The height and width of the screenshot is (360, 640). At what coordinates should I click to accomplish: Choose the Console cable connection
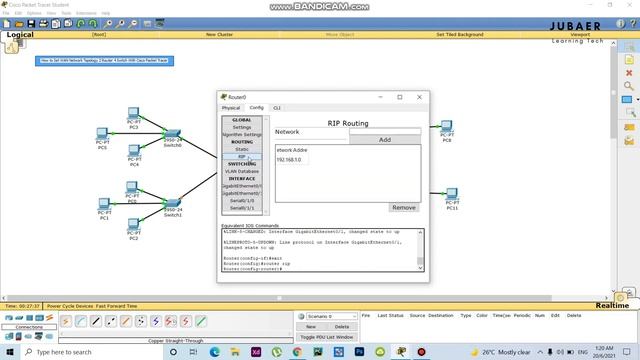(x=81, y=321)
